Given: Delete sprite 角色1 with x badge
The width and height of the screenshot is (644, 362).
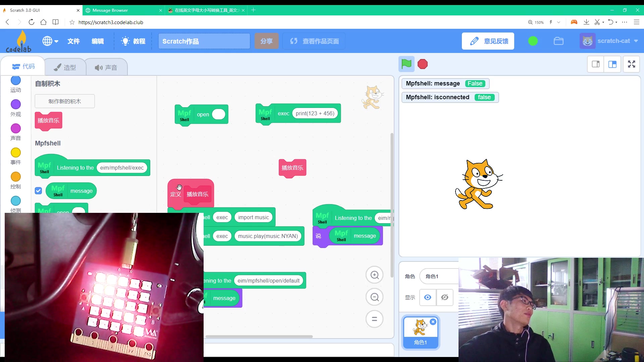Looking at the screenshot, I should tap(433, 322).
